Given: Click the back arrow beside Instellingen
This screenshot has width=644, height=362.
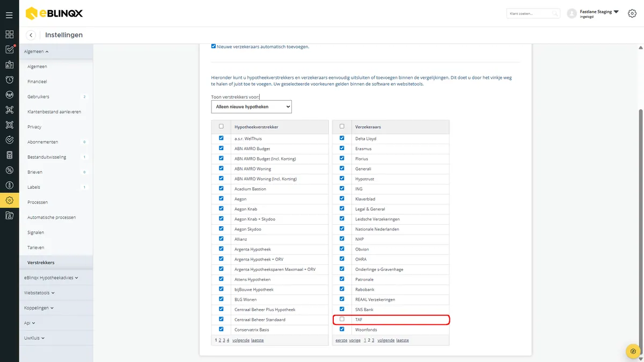Looking at the screenshot, I should coord(31,35).
